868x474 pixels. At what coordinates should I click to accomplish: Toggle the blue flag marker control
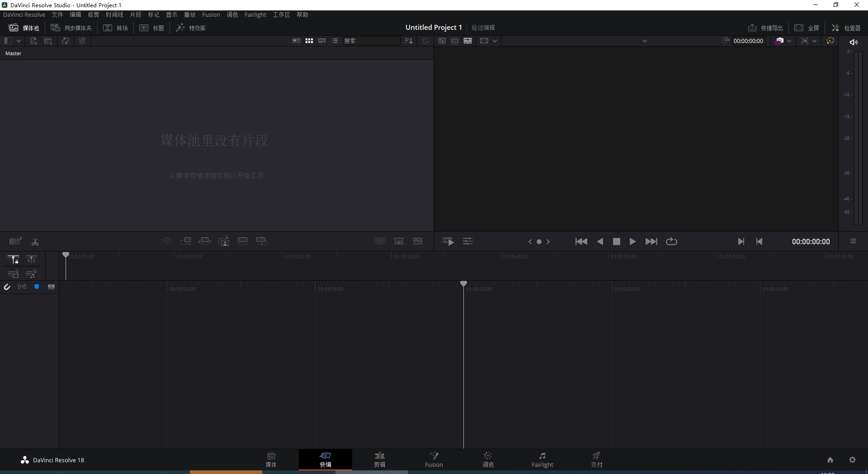(37, 286)
